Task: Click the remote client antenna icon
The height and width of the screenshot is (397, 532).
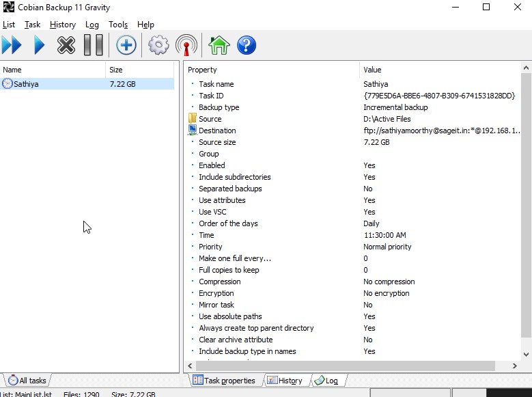Action: (186, 46)
